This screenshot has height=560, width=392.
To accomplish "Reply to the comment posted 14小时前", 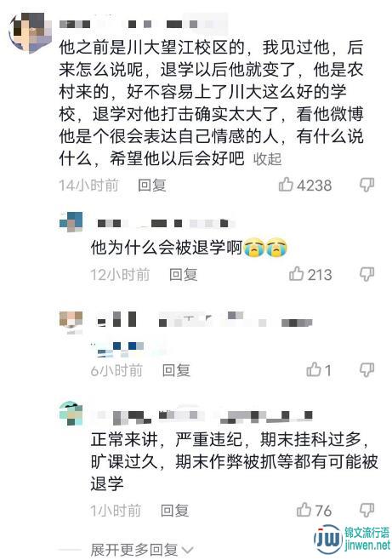I will [x=152, y=185].
